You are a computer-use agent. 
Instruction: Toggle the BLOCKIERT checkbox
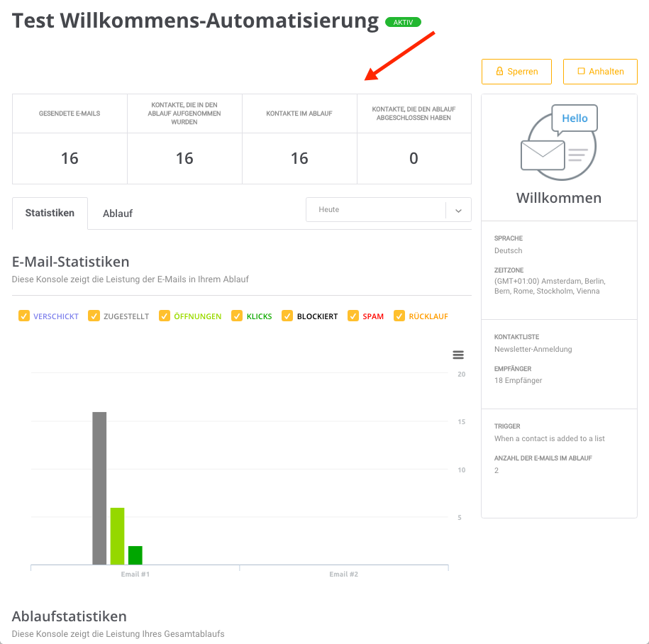[287, 316]
